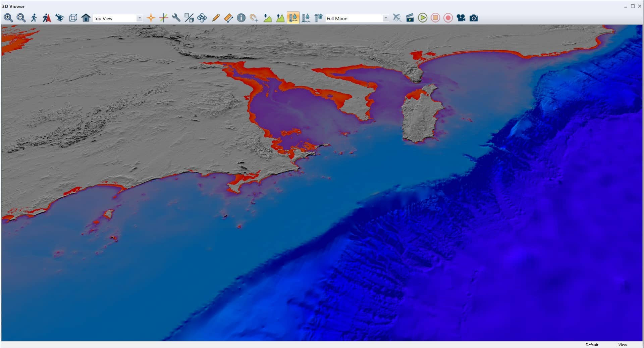
Task: Click the pencil digitizer tool
Action: (216, 18)
